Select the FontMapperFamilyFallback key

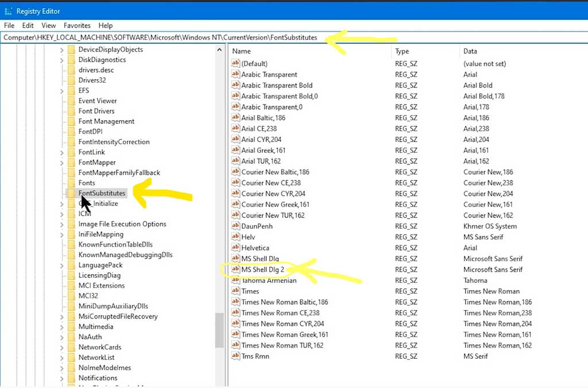[x=119, y=172]
